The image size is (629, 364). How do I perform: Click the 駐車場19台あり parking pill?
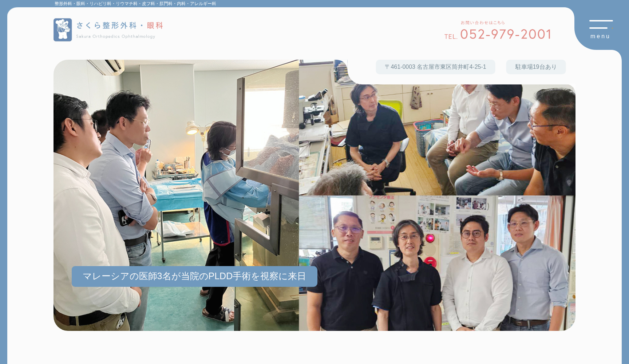tap(535, 67)
